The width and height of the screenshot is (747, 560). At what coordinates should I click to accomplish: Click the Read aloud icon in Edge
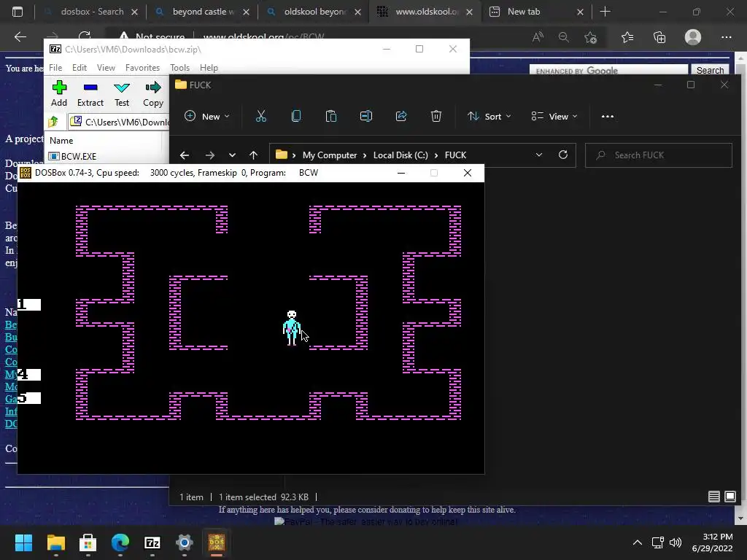[x=538, y=37]
